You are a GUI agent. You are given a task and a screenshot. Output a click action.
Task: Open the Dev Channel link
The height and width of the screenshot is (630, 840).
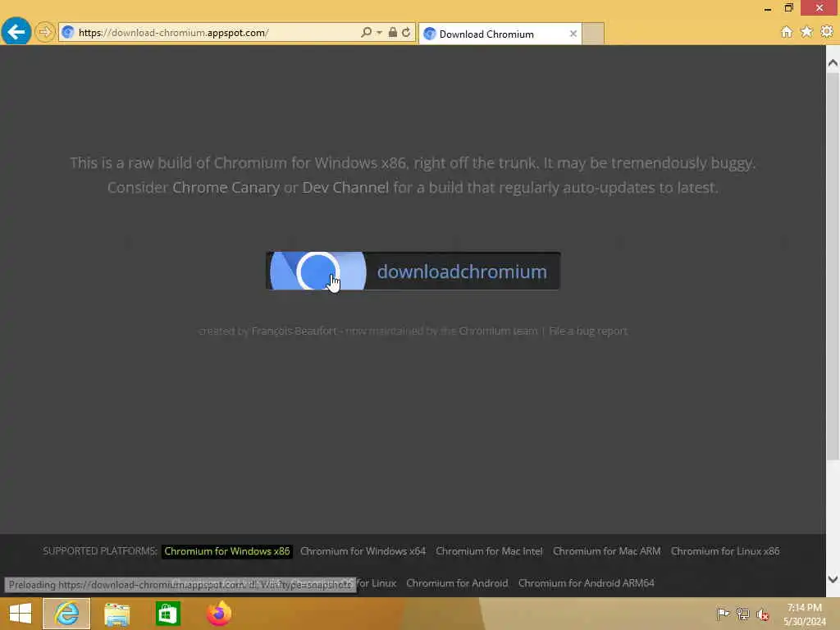point(345,188)
